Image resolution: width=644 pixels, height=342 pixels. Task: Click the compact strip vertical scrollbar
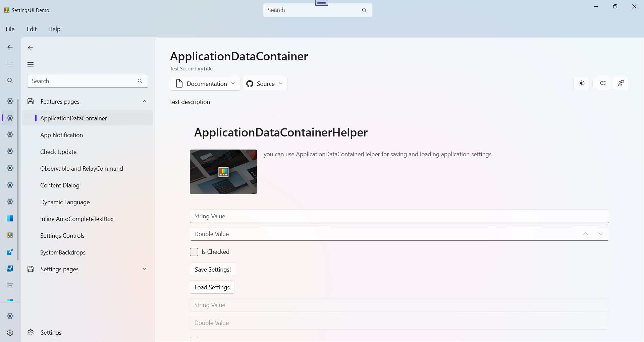[x=18, y=179]
